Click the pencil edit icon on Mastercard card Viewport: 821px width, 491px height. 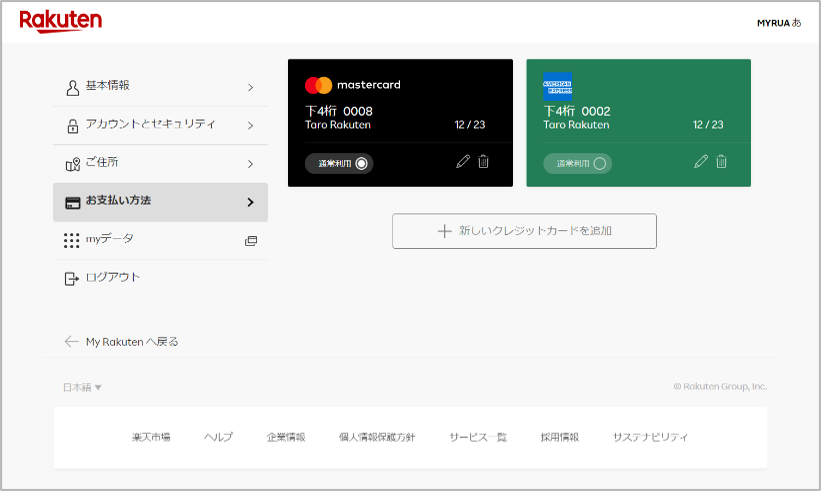tap(463, 162)
